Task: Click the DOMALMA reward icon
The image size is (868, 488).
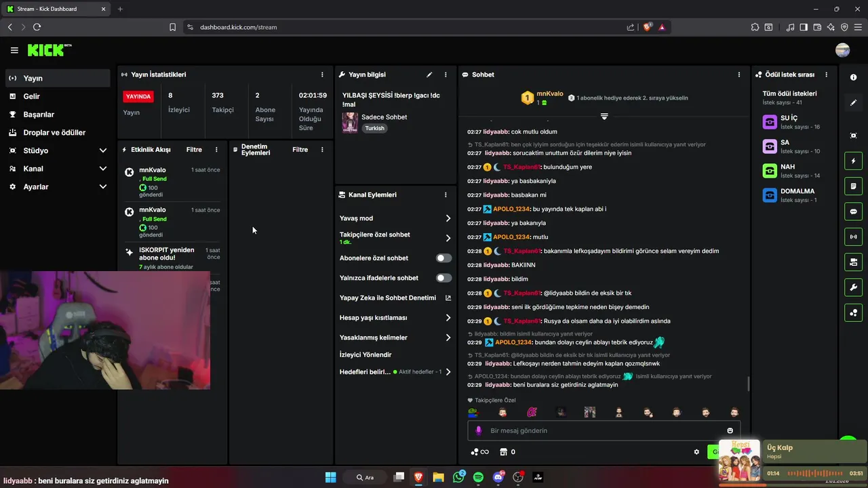Action: click(770, 195)
